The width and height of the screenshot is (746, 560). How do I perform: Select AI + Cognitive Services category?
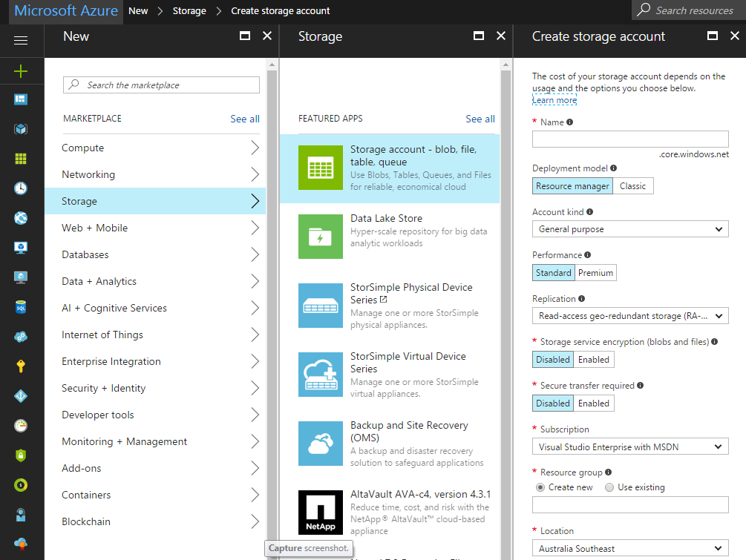tap(155, 308)
